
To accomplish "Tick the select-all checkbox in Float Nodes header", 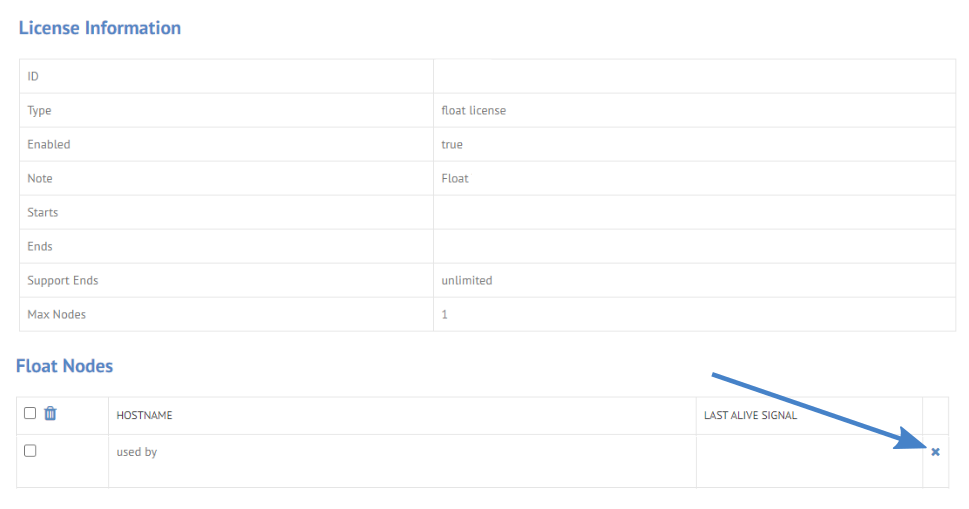I will point(30,413).
